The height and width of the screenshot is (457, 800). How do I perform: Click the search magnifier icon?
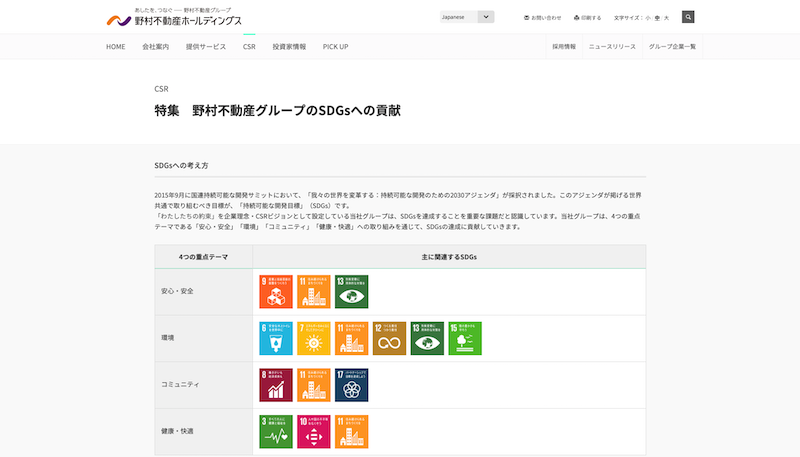pyautogui.click(x=688, y=17)
